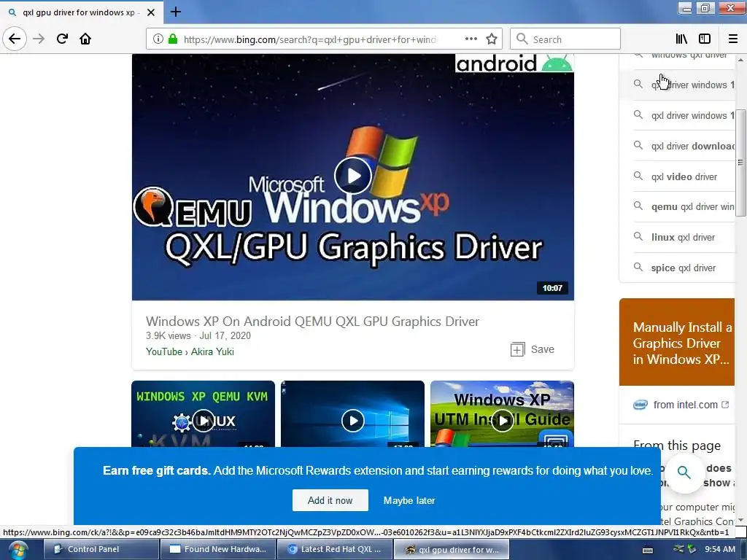
Task: Open the browser home page
Action: tap(85, 39)
